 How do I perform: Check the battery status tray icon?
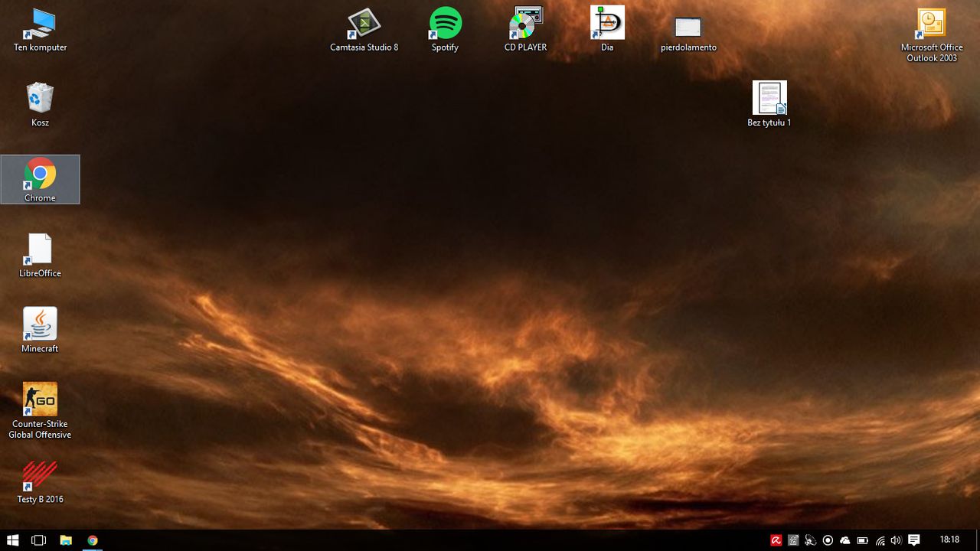click(862, 540)
